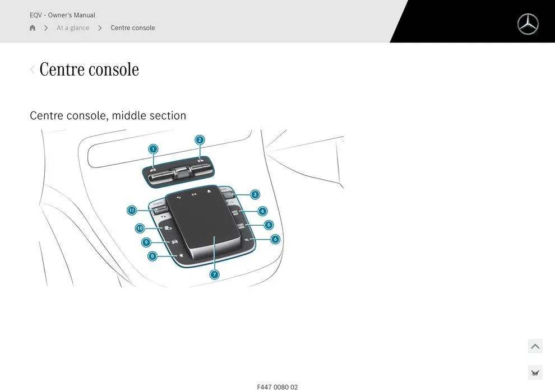This screenshot has height=392, width=555.
Task: Select callout 5 next to the controls
Action: (x=269, y=225)
